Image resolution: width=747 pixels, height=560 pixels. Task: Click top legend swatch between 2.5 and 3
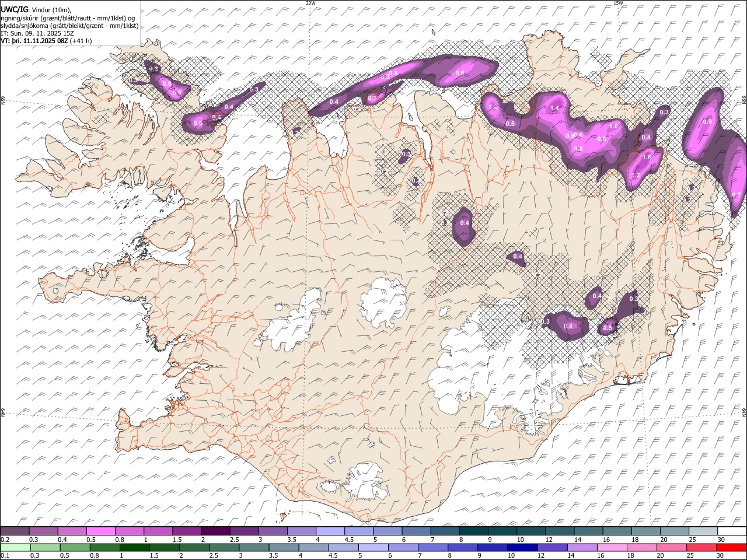coord(244,531)
